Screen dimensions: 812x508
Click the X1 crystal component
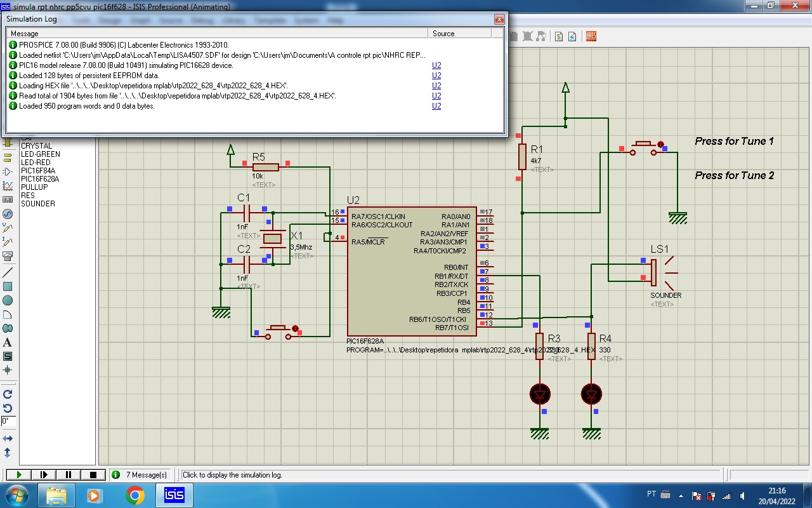(273, 239)
